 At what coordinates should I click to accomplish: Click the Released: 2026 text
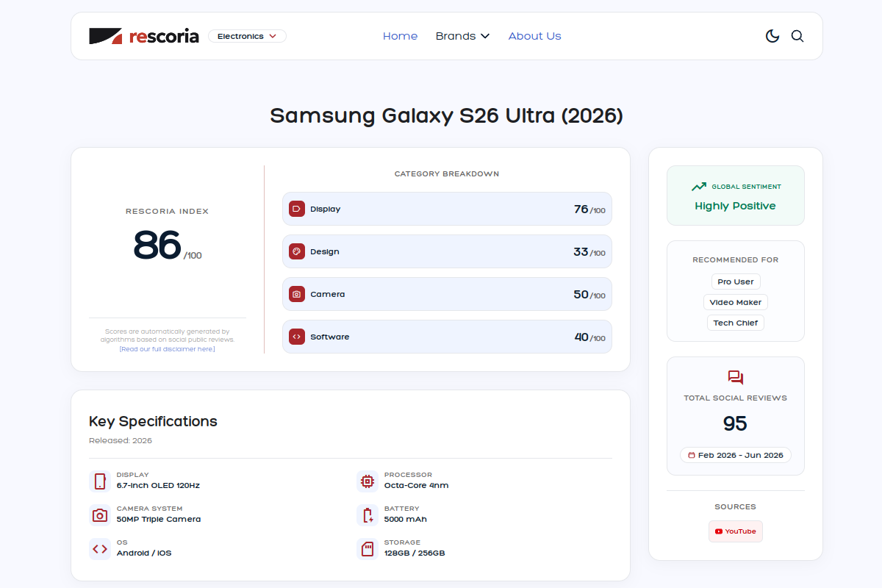click(x=121, y=441)
